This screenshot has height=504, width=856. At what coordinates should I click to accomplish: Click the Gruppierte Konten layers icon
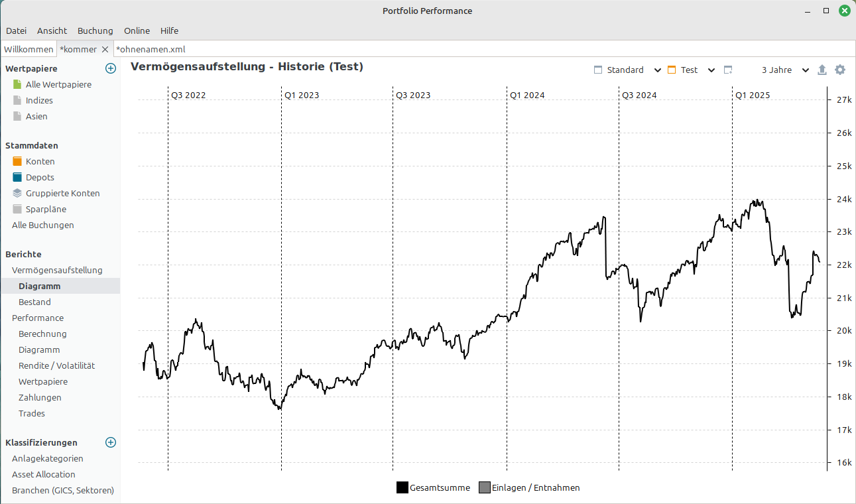[x=17, y=193]
